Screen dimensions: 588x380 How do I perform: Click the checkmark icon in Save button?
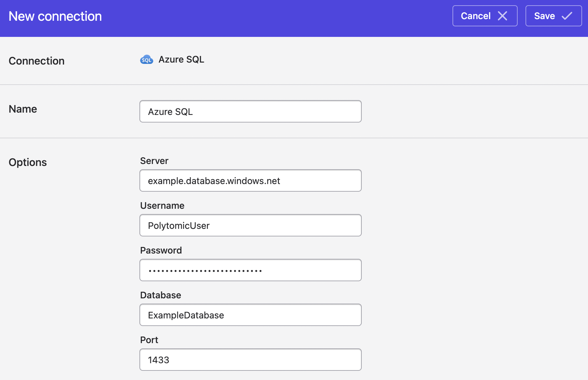coord(567,16)
